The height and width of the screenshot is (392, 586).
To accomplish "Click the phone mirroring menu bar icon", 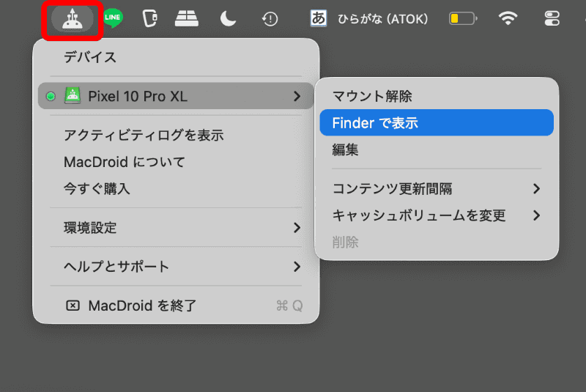I will [150, 19].
